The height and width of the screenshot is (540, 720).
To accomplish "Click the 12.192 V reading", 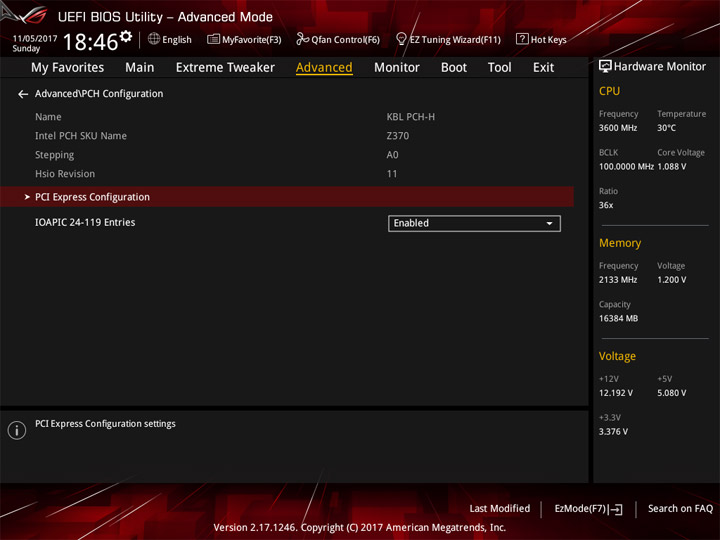I will 616,393.
